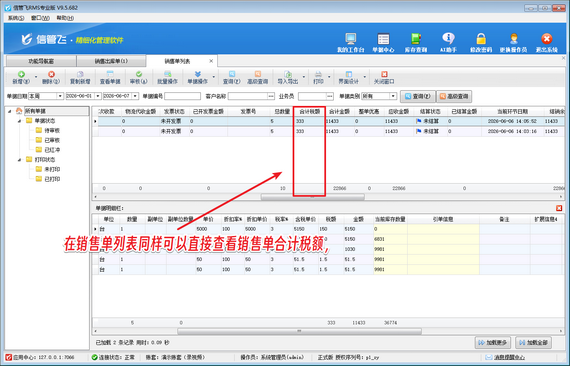Open dropdown arrow next to 界面设计
Image resolution: width=570 pixels, height=366 pixels.
click(365, 77)
